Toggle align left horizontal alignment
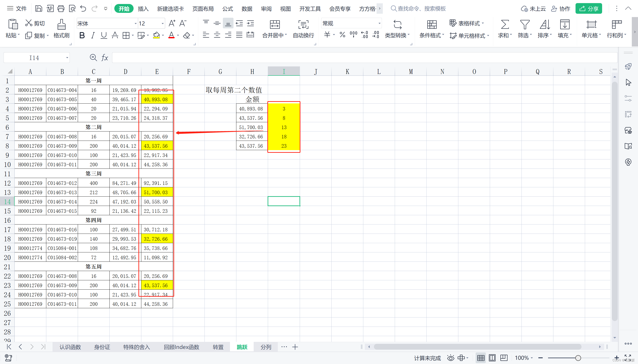Viewport: 638px width, 364px height. 206,35
